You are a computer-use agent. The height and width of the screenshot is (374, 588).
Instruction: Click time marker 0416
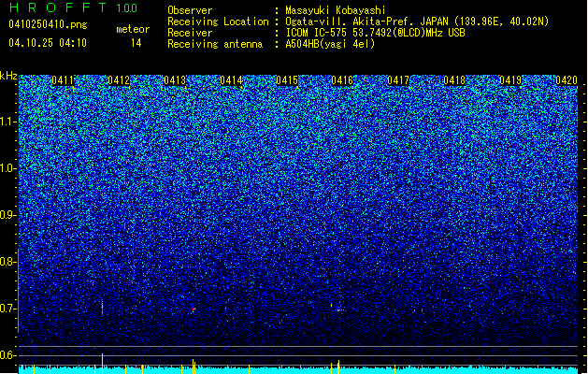click(342, 80)
